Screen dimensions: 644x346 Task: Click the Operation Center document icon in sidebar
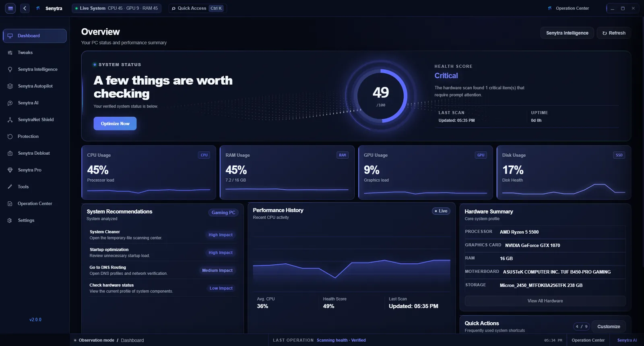click(10, 204)
